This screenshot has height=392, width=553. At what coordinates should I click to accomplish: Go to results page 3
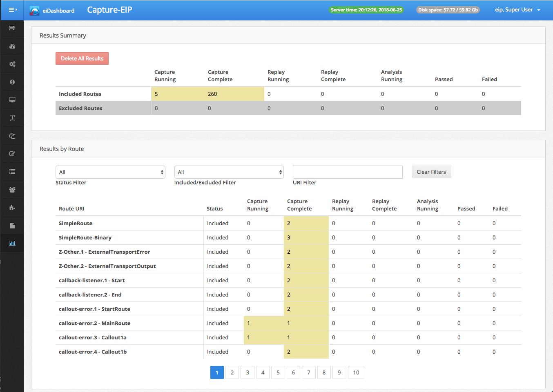(248, 372)
